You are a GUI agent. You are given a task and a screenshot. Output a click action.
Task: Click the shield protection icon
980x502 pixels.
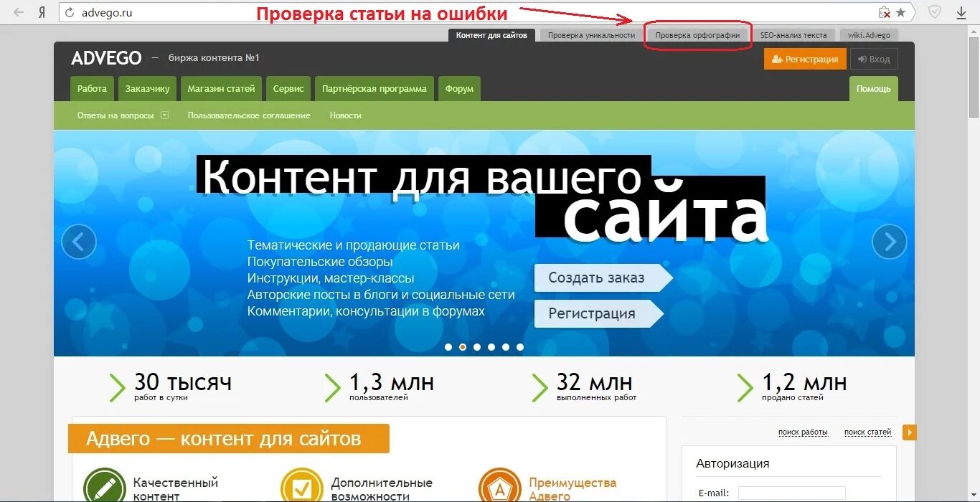(935, 12)
